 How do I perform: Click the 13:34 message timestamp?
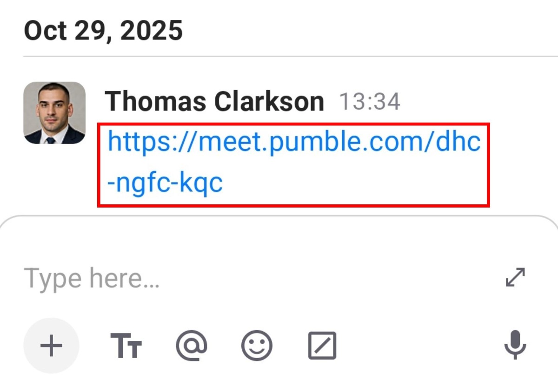pos(370,102)
